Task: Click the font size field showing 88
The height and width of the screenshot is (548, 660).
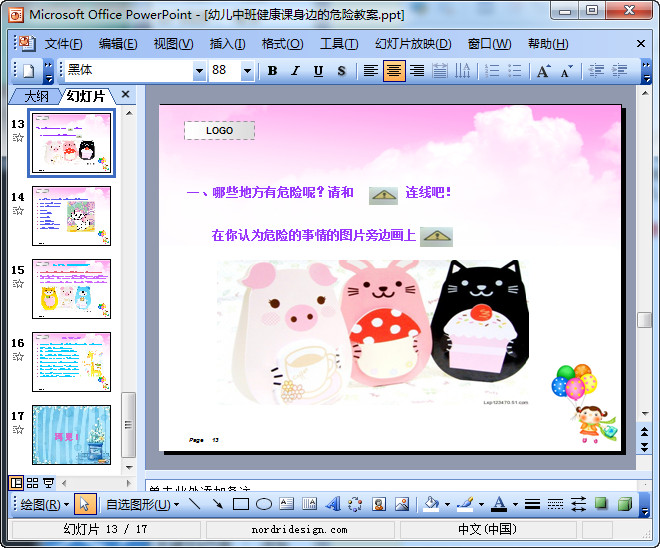Action: [225, 70]
